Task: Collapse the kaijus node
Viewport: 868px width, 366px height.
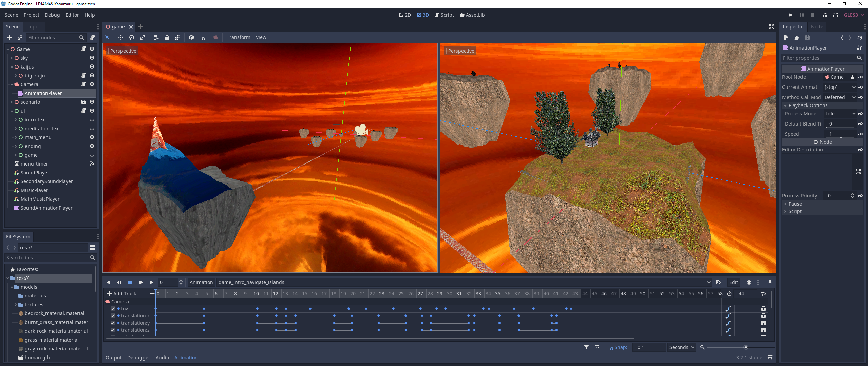Action: [12, 67]
